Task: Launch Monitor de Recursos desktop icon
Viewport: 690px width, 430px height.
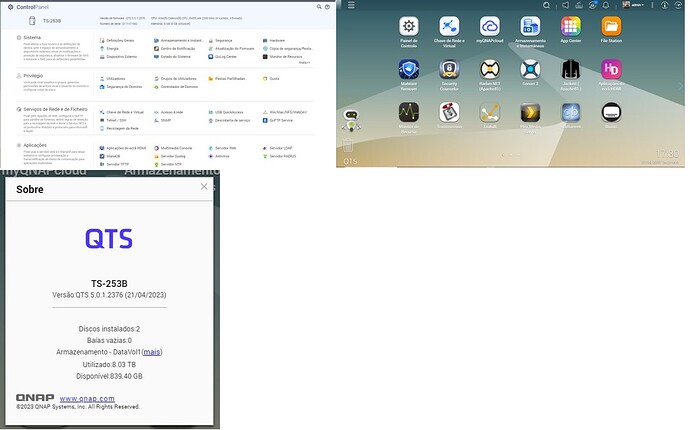Action: pos(408,112)
